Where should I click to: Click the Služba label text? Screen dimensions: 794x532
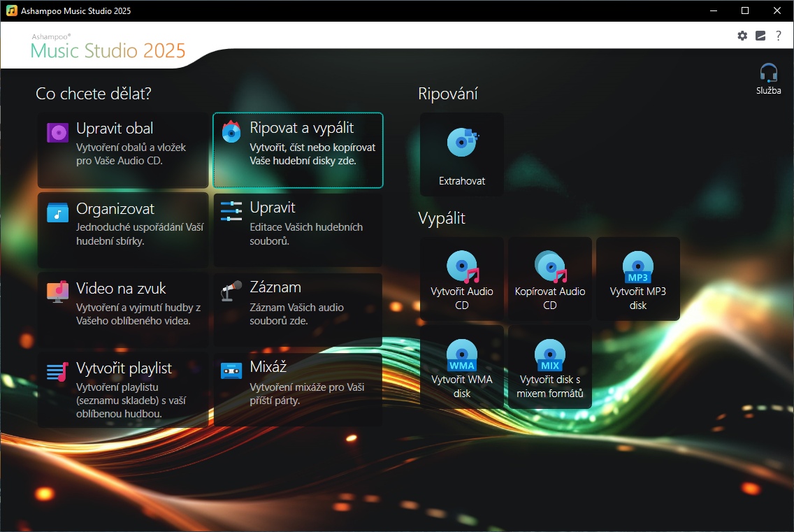point(768,91)
